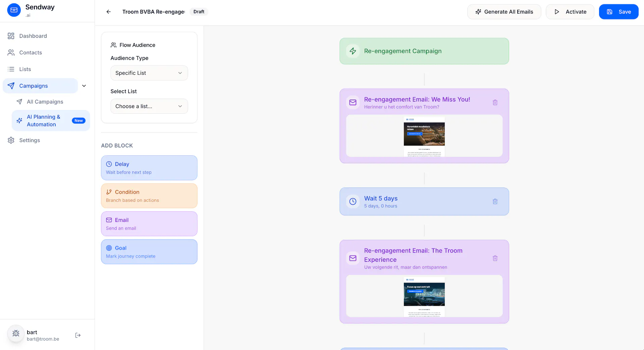Click 'Uw volgende rit, maar dan ontspannen' subject
This screenshot has width=644, height=350.
(406, 267)
